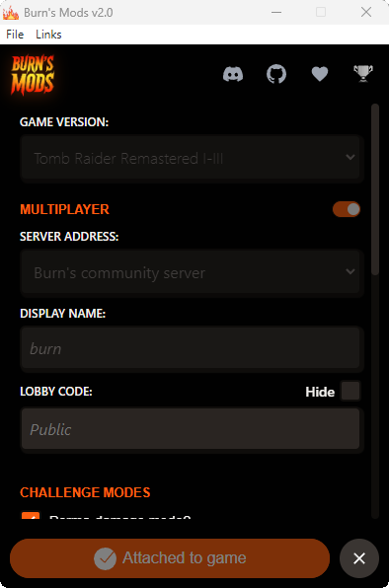Screen dimensions: 389x588
Task: Click the round X detach button
Action: (x=359, y=558)
